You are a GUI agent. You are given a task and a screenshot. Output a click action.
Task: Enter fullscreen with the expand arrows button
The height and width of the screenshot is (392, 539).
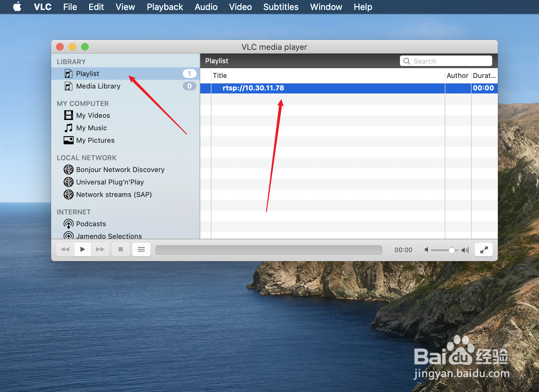[484, 250]
